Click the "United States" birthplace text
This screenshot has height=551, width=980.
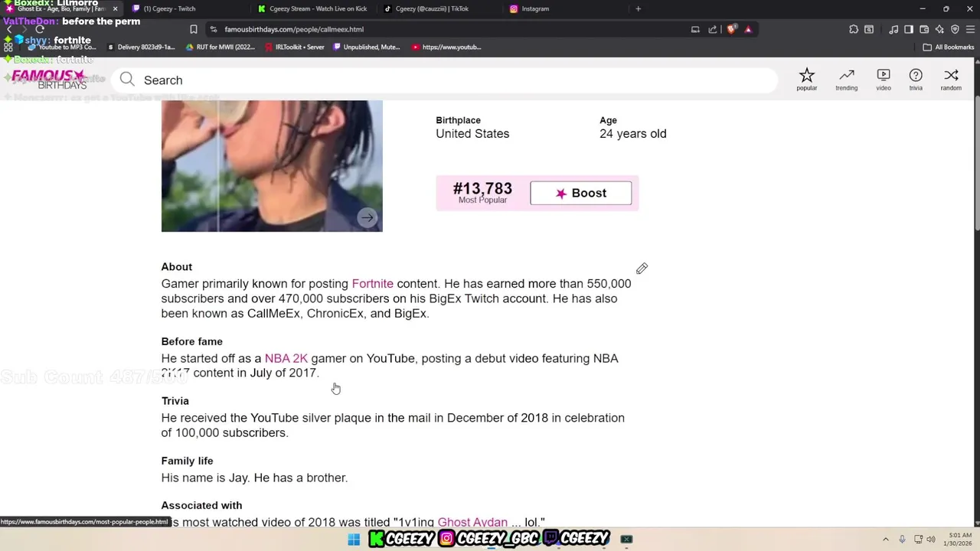pos(472,134)
